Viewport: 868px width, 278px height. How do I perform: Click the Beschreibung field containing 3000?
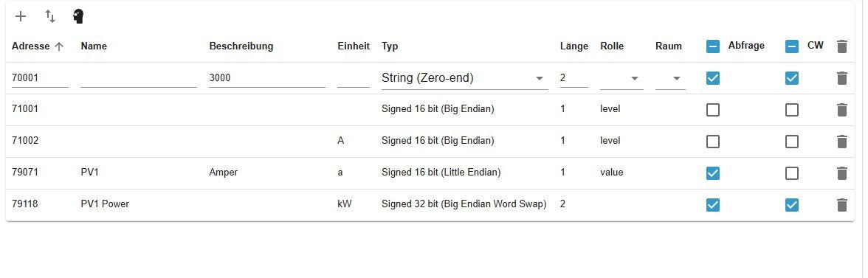[x=267, y=78]
